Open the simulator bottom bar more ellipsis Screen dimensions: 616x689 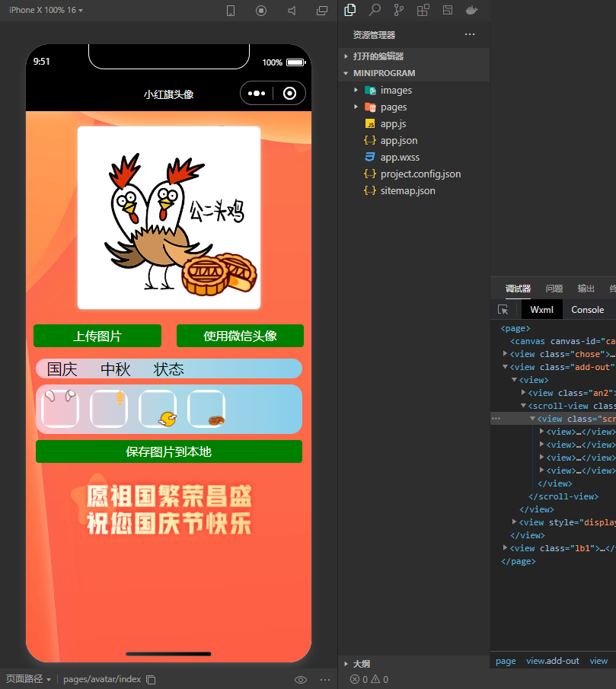325,680
